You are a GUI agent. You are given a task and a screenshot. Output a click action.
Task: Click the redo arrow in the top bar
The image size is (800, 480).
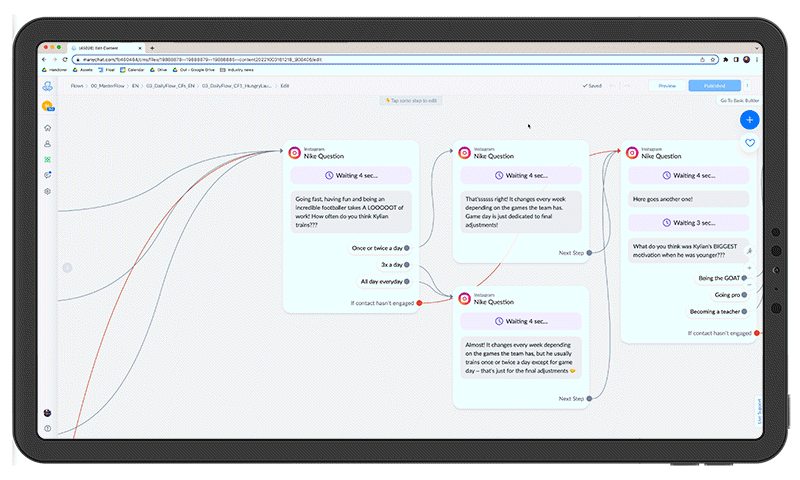(x=627, y=86)
